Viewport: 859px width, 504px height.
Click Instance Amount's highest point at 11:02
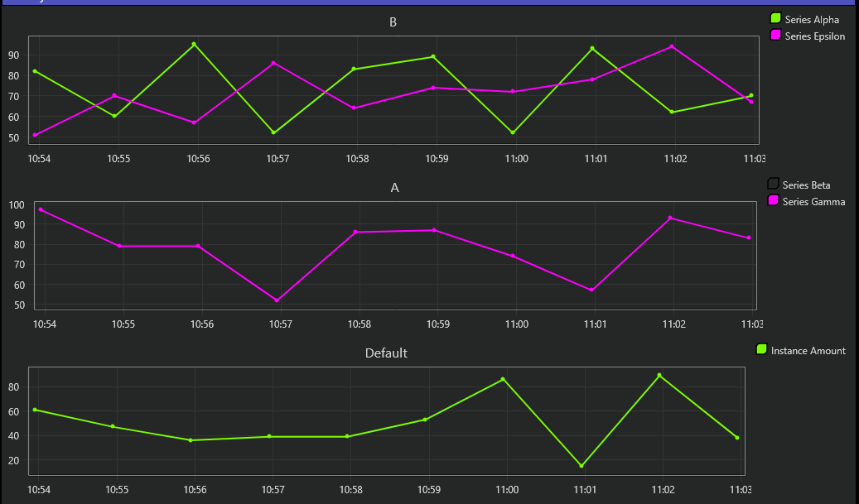(659, 375)
